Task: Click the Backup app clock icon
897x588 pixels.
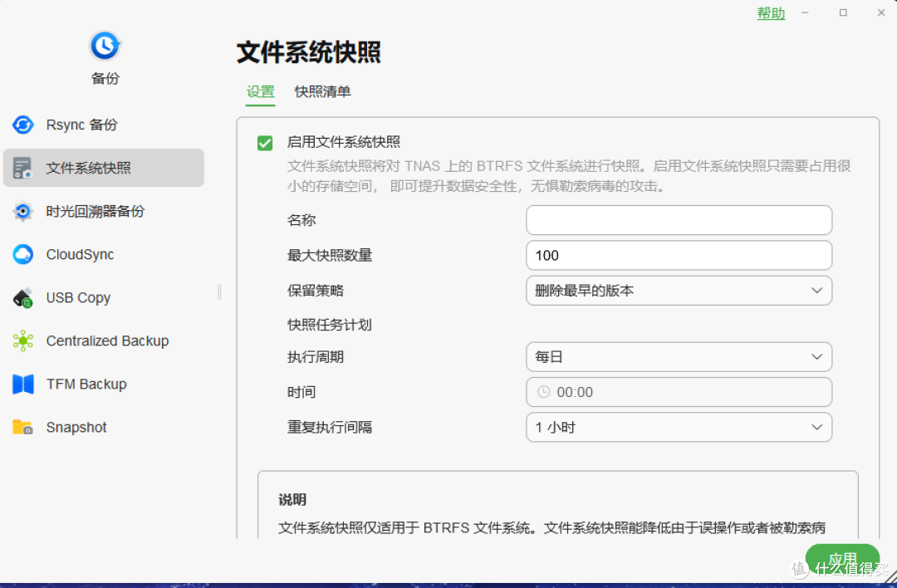Action: 105,46
